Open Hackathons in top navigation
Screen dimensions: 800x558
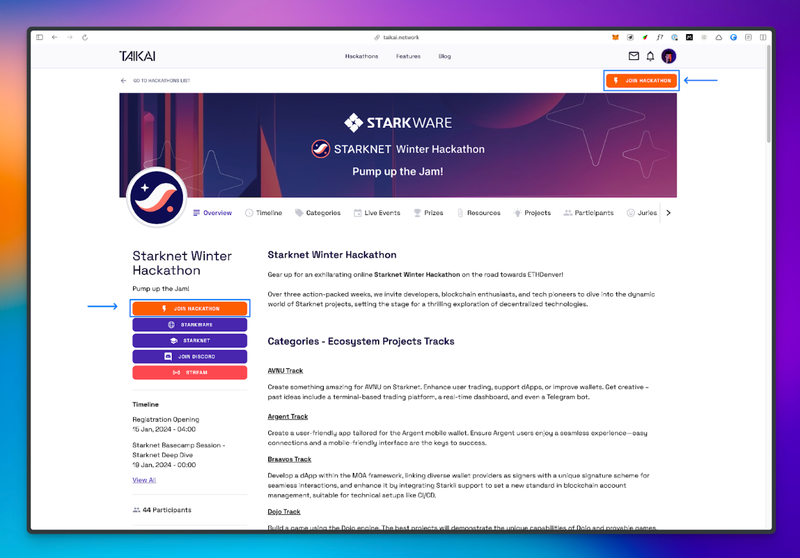coord(361,56)
